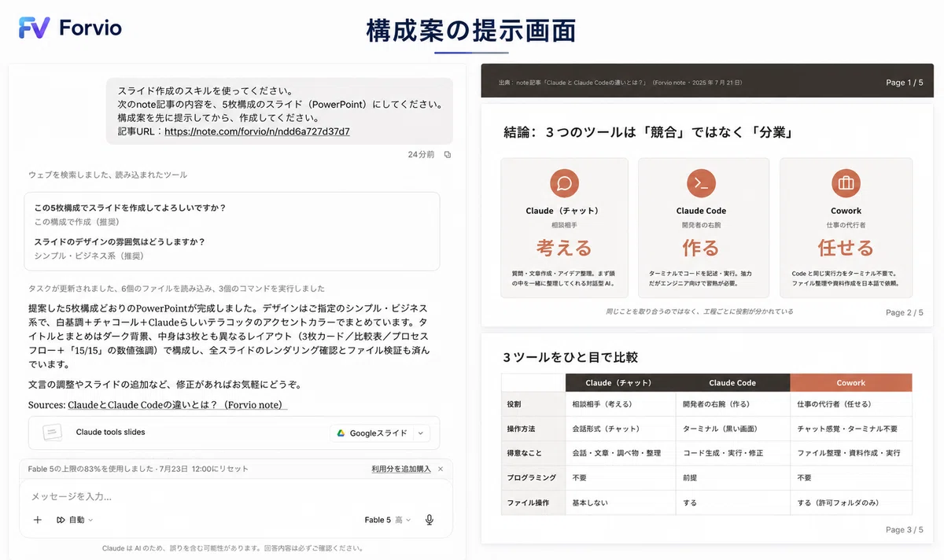Click the Claude（チャット）table column header
The image size is (944, 560).
(618, 383)
